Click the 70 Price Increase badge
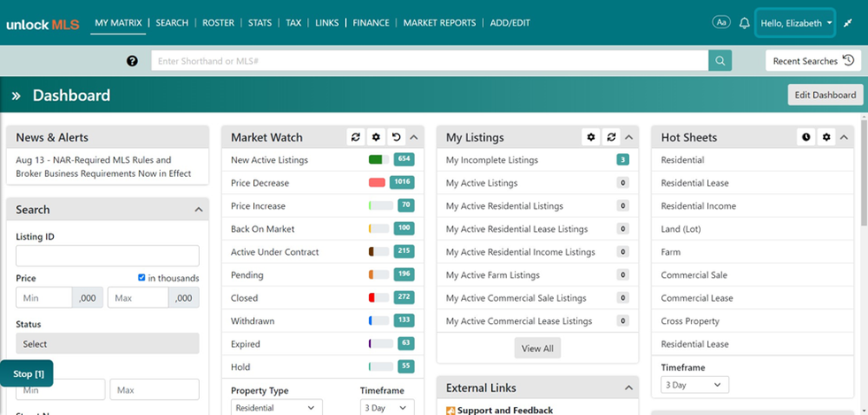Image resolution: width=868 pixels, height=415 pixels. tap(406, 206)
